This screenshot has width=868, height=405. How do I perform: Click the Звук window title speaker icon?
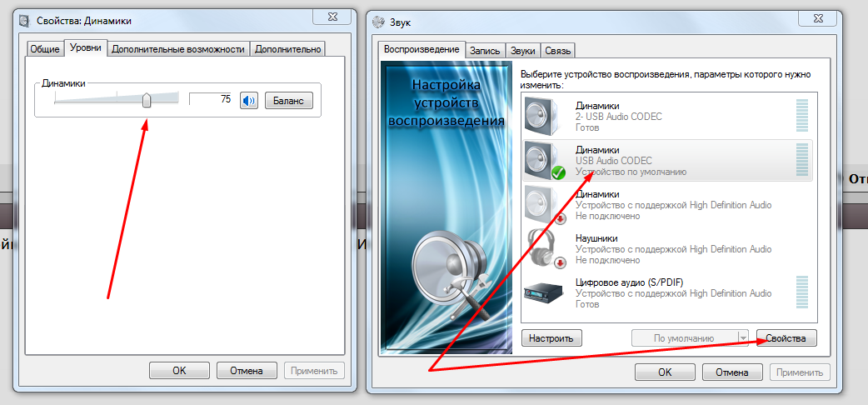point(381,21)
